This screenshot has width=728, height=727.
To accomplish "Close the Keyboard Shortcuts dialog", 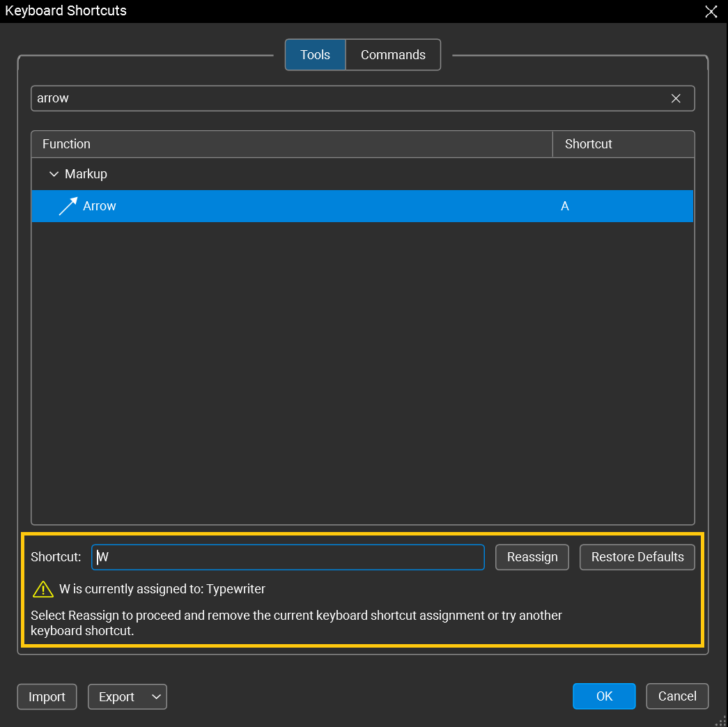I will click(x=711, y=11).
